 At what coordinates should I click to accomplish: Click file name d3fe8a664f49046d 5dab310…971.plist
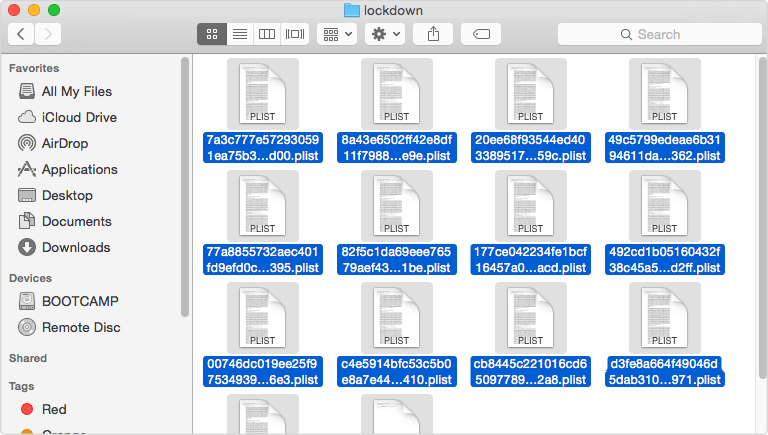[665, 371]
